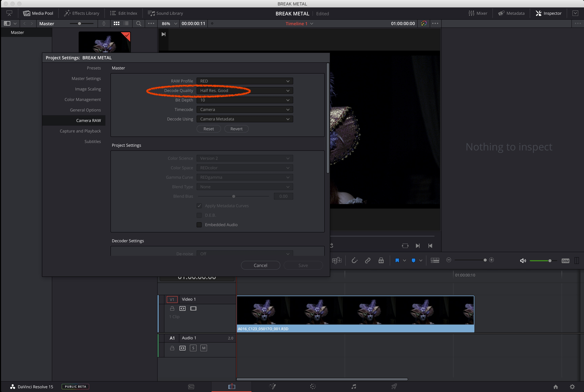Solo the Audio 1 track

[x=193, y=348]
